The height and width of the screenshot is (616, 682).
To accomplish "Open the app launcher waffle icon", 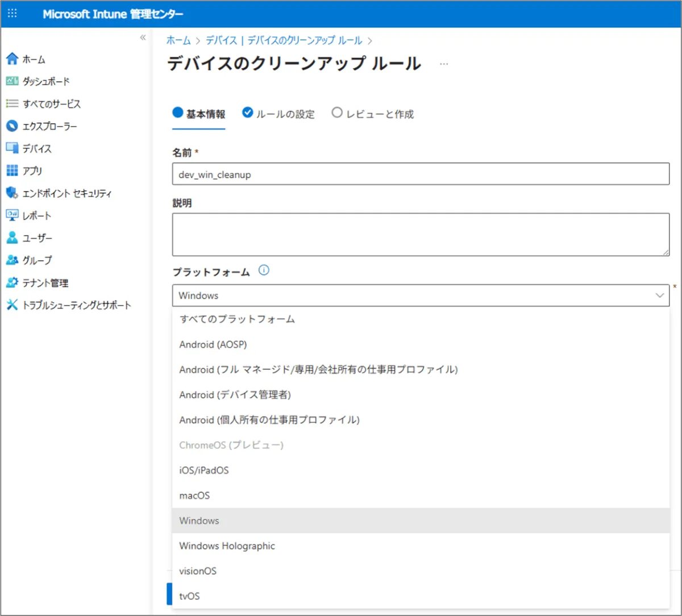I will [13, 14].
